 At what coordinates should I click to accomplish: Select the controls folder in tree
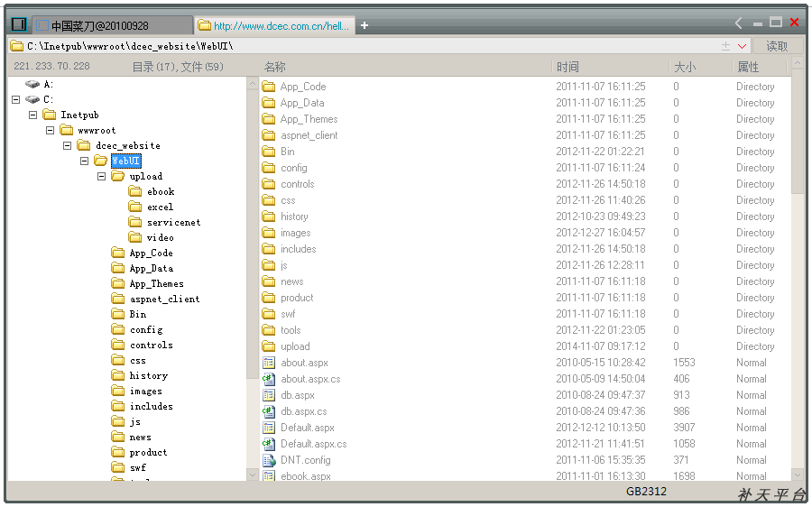[x=152, y=345]
